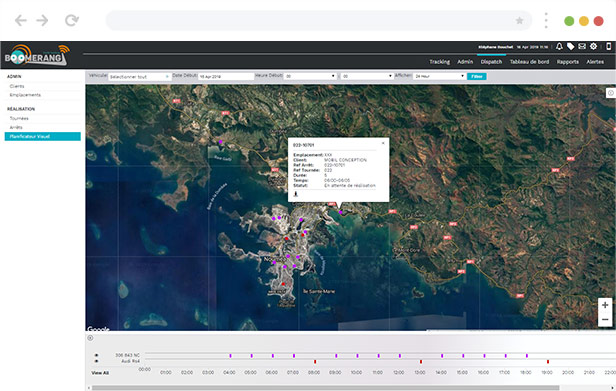The height and width of the screenshot is (391, 616).
Task: Click the red 08:00 marker for Audi Rs4
Action: tap(315, 362)
